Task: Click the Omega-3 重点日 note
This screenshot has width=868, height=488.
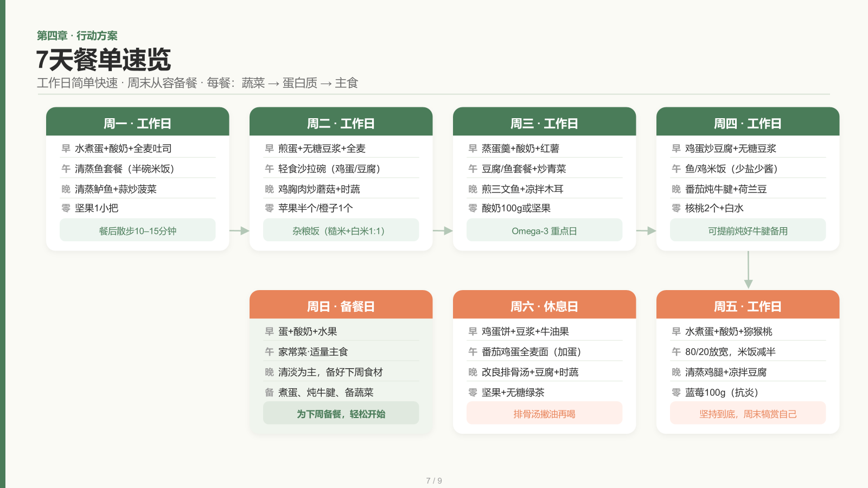Action: 545,230
